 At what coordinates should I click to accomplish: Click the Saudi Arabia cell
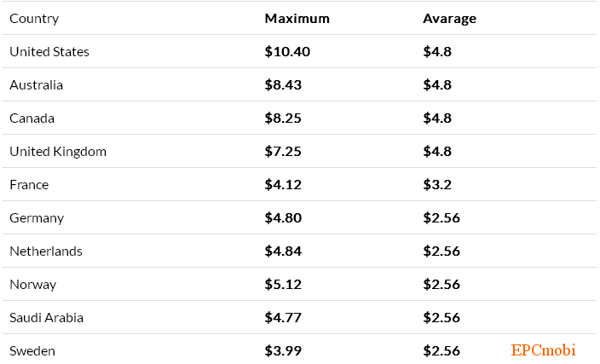46,318
